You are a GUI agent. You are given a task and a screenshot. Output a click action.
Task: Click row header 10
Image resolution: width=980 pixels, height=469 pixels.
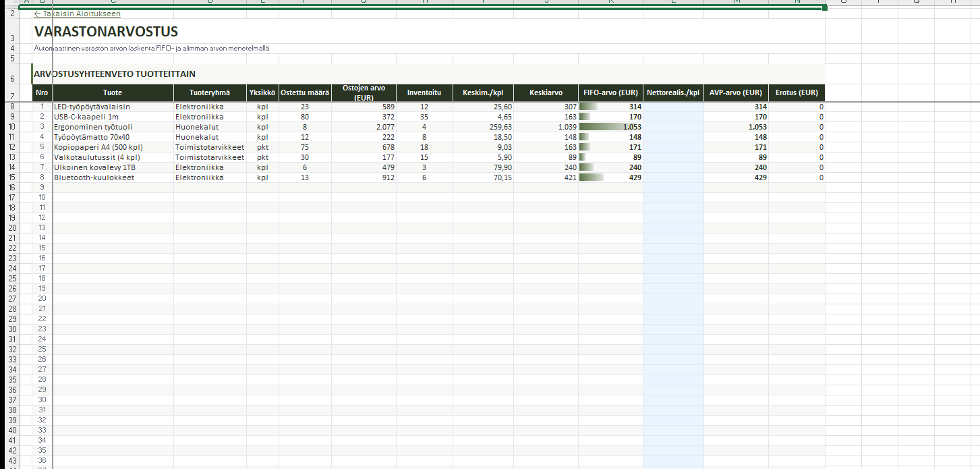coord(12,127)
